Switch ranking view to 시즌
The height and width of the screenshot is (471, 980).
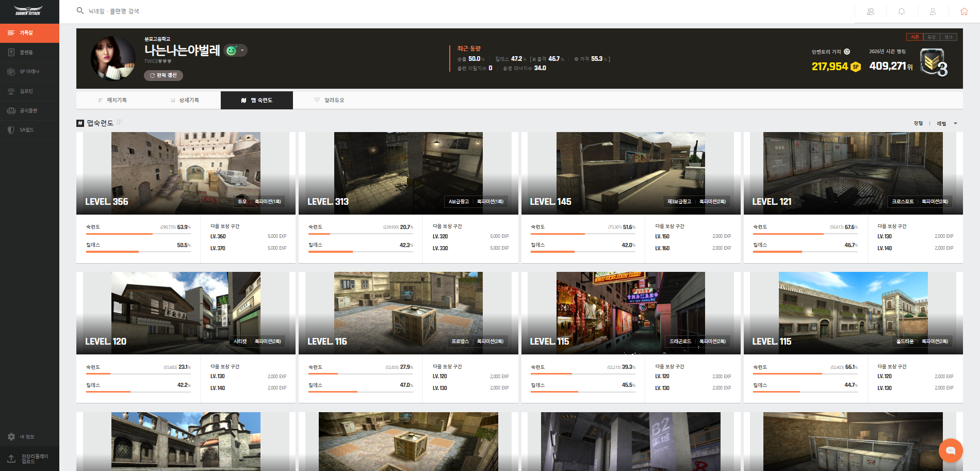click(914, 37)
